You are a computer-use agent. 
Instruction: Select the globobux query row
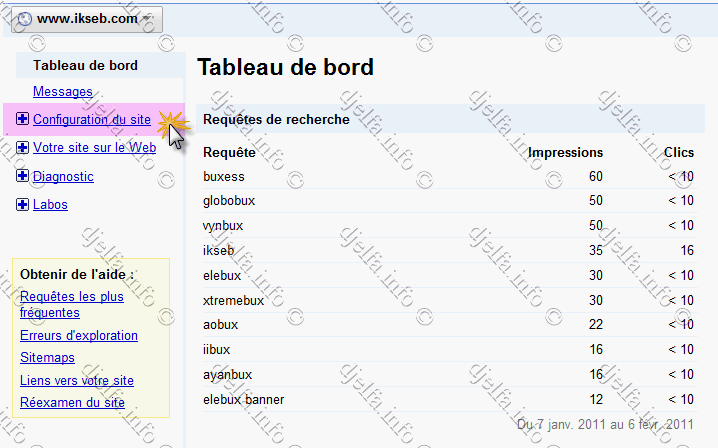point(450,201)
